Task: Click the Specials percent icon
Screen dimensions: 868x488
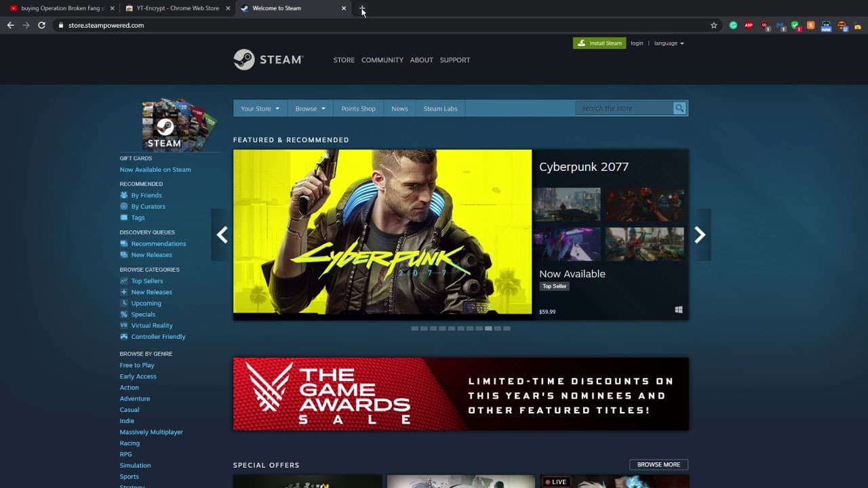Action: point(123,314)
